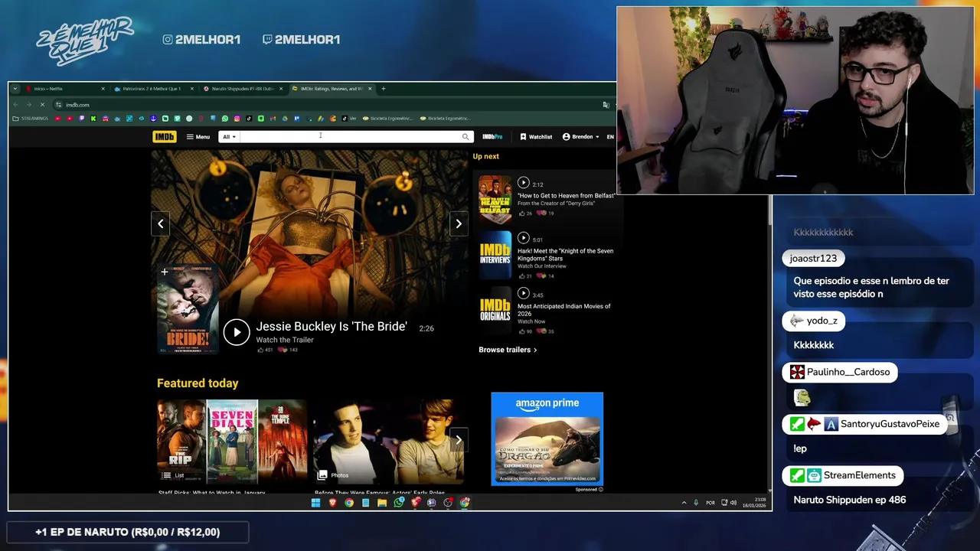
Task: Click the search magnifier icon
Action: pos(465,137)
